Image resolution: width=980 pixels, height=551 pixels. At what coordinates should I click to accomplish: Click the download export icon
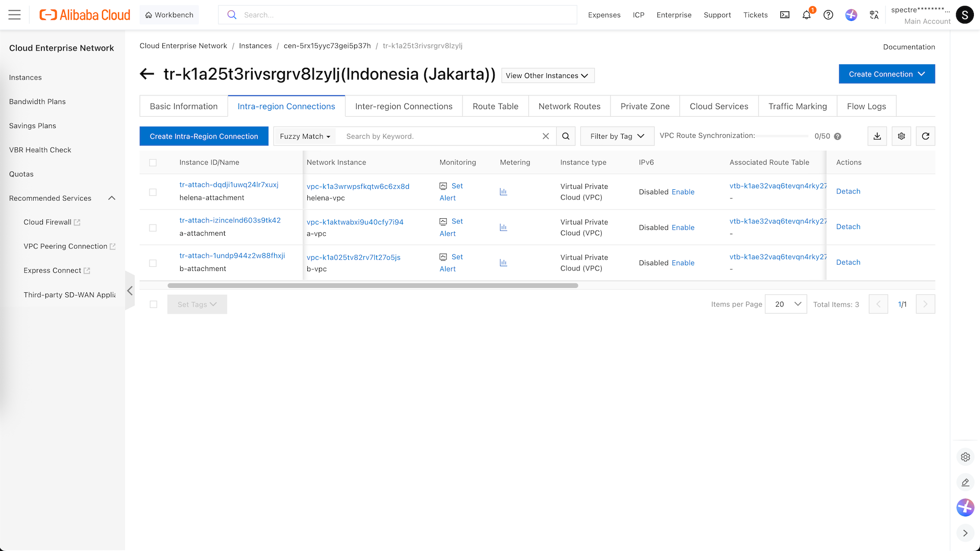coord(877,136)
